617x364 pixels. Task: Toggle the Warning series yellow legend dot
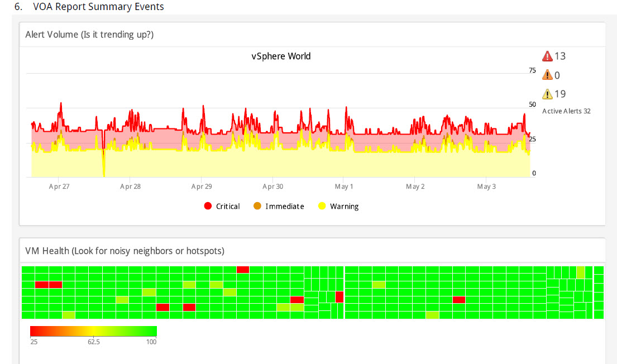pos(322,207)
